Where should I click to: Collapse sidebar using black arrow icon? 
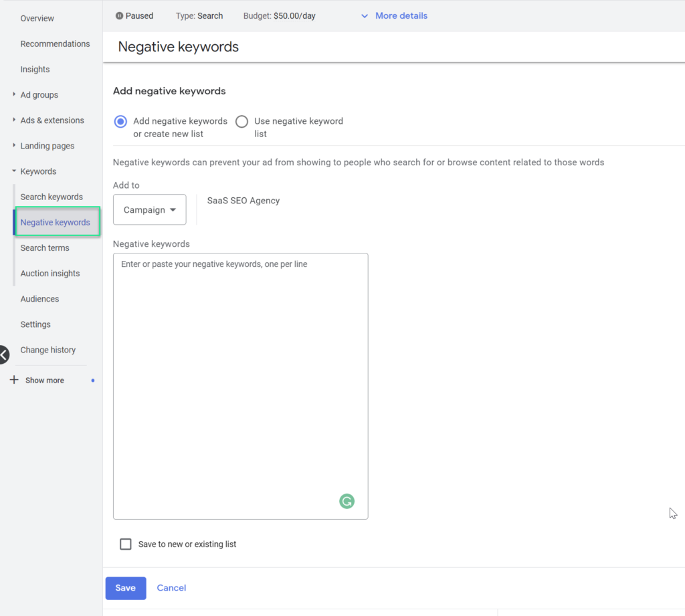click(3, 354)
